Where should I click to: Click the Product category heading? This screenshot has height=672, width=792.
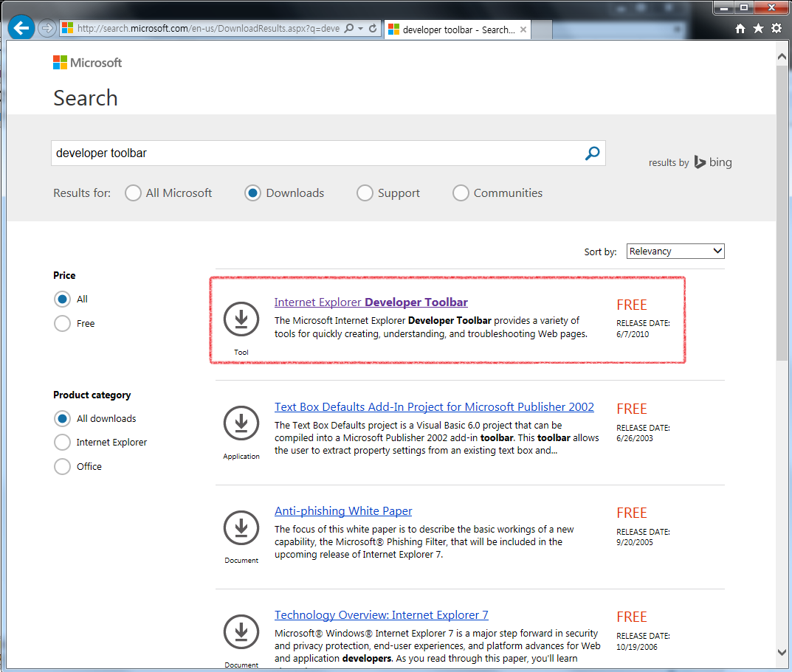[92, 395]
